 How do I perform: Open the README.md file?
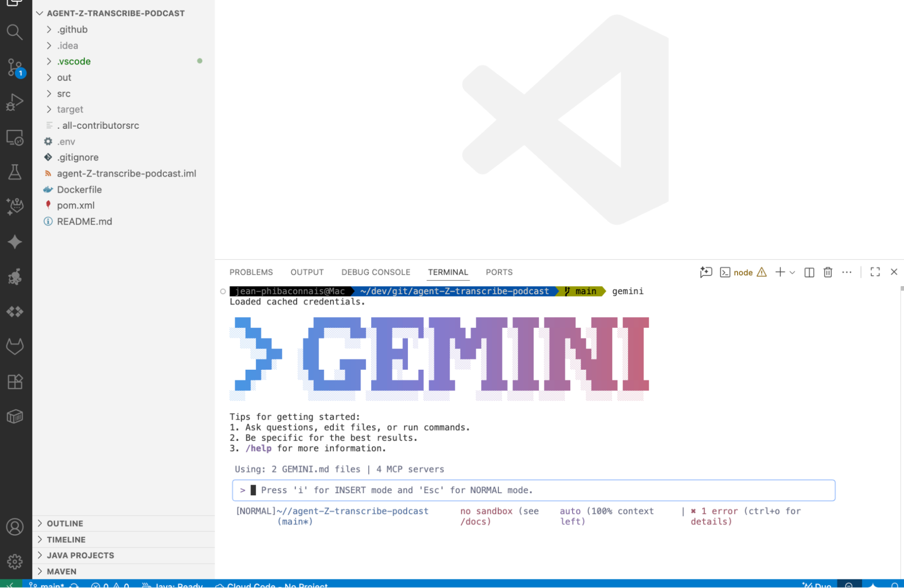coord(84,221)
